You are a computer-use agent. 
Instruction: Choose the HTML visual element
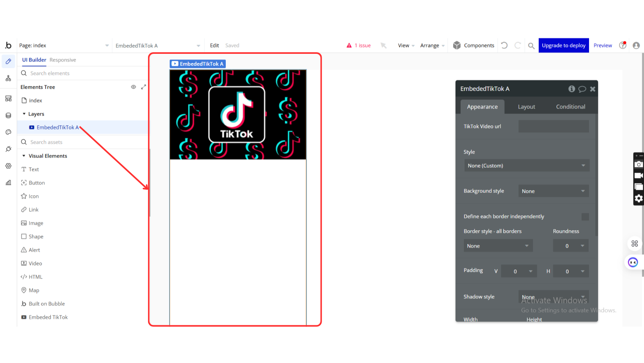click(31, 277)
